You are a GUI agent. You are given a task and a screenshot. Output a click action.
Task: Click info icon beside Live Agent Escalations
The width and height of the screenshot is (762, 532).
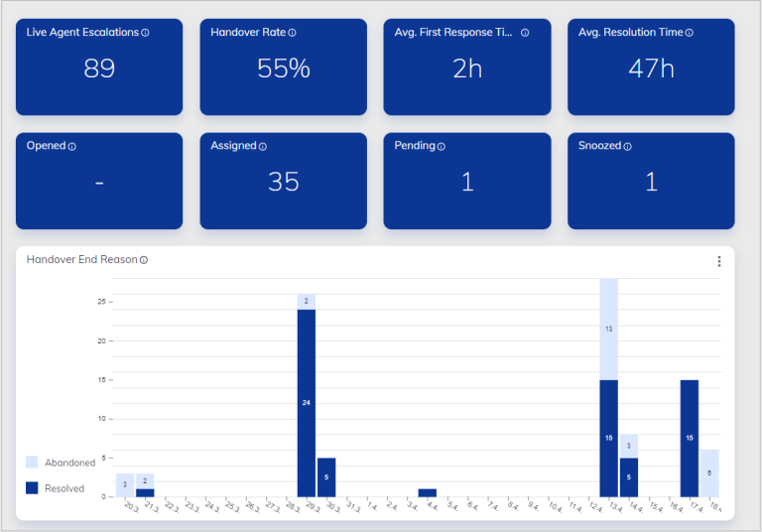coord(145,33)
